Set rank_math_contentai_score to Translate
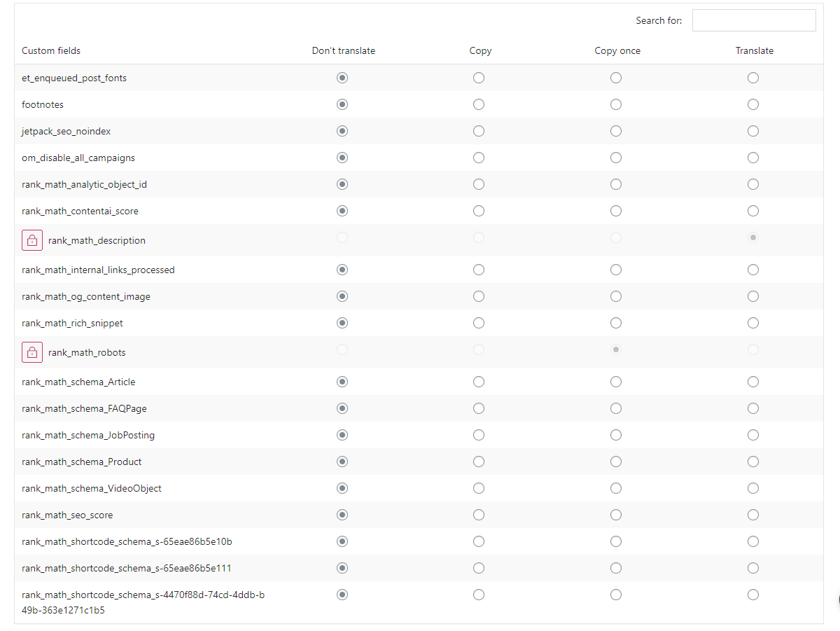Screen dimensions: 840x631 753,211
